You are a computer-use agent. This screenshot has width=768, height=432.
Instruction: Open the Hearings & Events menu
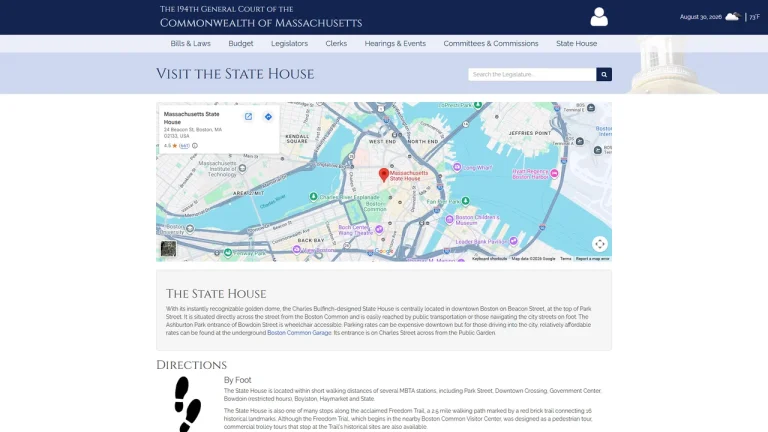tap(395, 44)
